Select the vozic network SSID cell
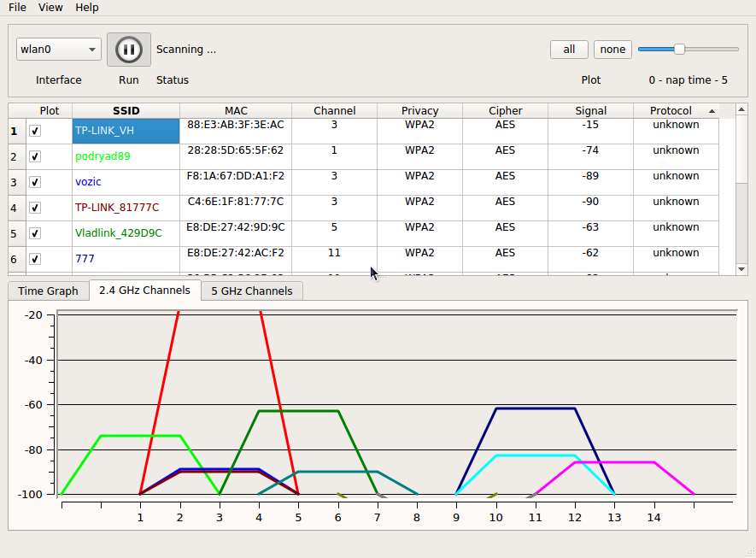The image size is (756, 558). (x=126, y=182)
